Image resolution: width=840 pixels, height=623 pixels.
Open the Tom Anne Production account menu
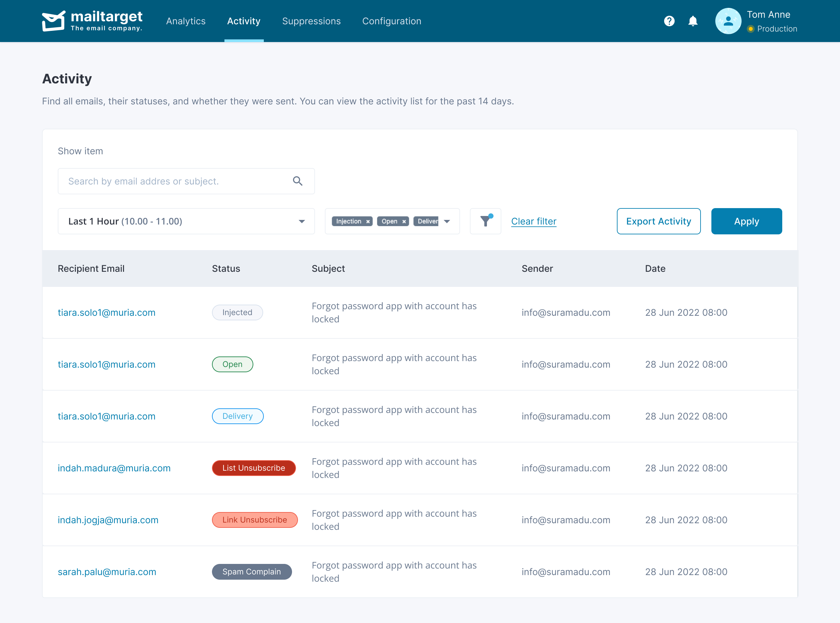tap(771, 21)
